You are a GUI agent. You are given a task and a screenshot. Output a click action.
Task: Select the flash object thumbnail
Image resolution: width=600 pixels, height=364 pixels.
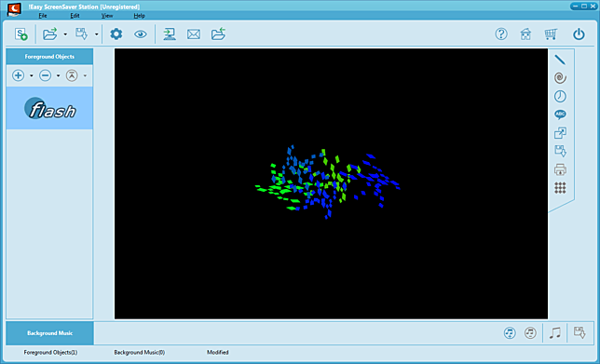pos(49,108)
